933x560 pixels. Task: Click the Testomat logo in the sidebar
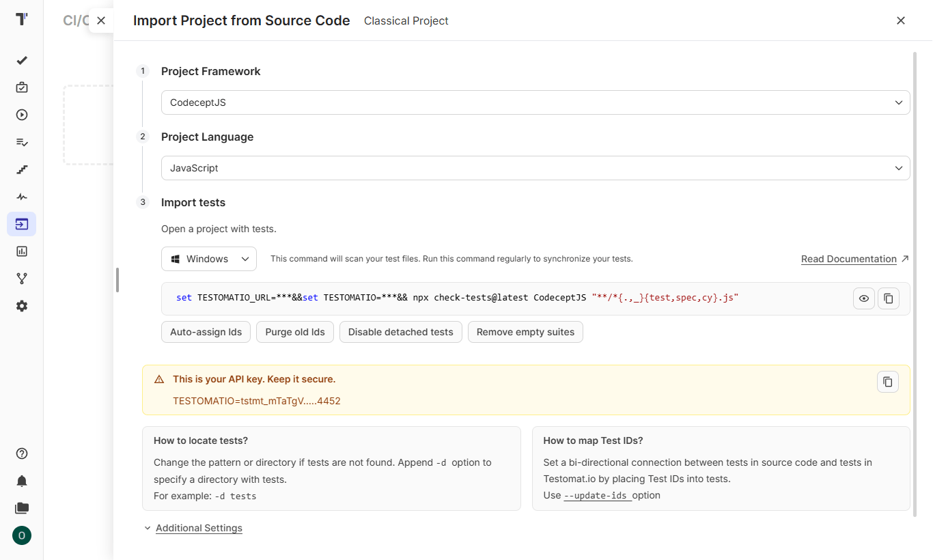(22, 19)
